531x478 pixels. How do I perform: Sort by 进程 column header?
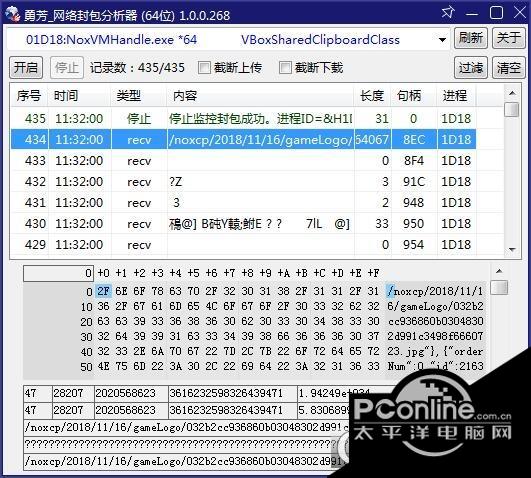pyautogui.click(x=456, y=96)
